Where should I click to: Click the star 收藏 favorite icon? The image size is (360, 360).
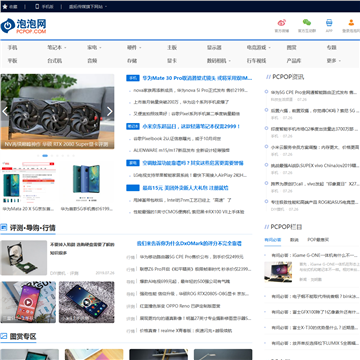click(5, 6)
